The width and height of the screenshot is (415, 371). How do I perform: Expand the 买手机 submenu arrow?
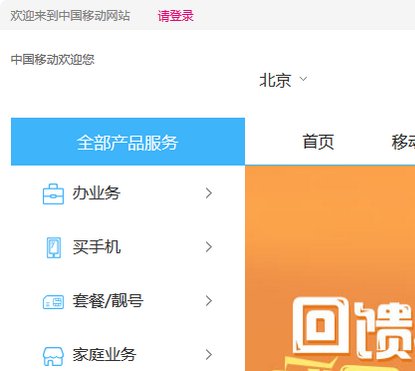point(209,247)
